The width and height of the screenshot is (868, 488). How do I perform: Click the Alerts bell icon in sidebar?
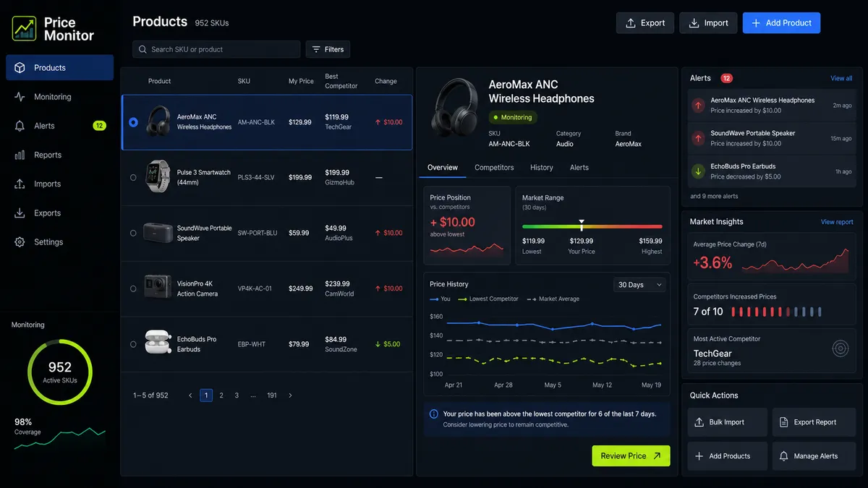click(x=20, y=126)
